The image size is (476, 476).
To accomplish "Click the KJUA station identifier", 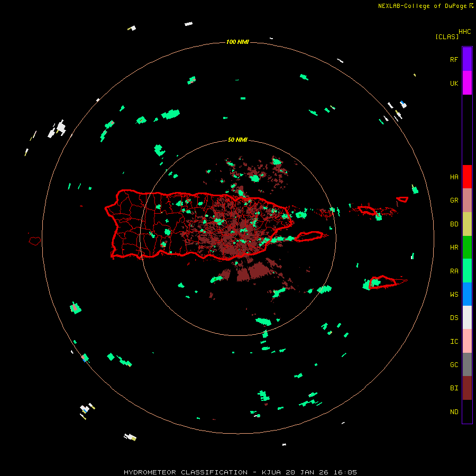I will point(271,472).
